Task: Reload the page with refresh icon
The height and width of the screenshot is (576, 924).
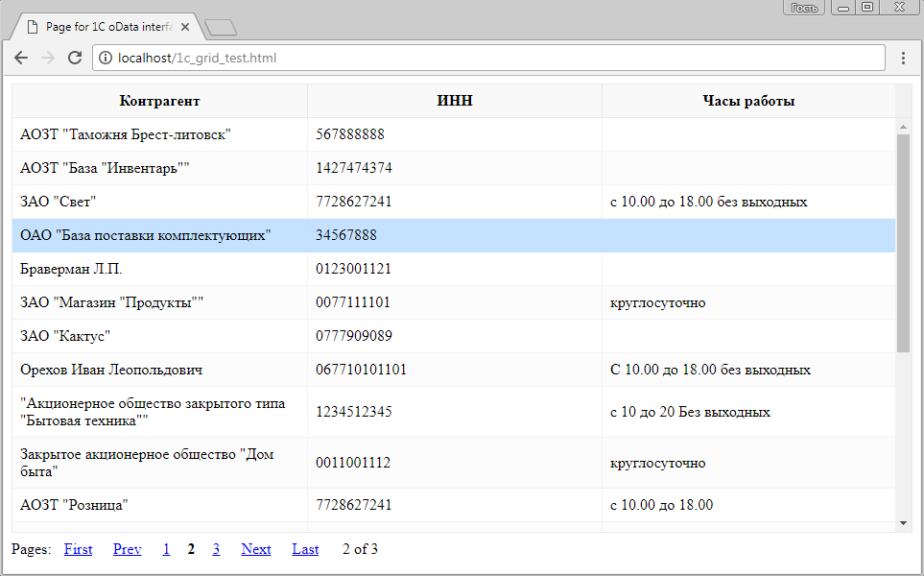Action: coord(75,59)
